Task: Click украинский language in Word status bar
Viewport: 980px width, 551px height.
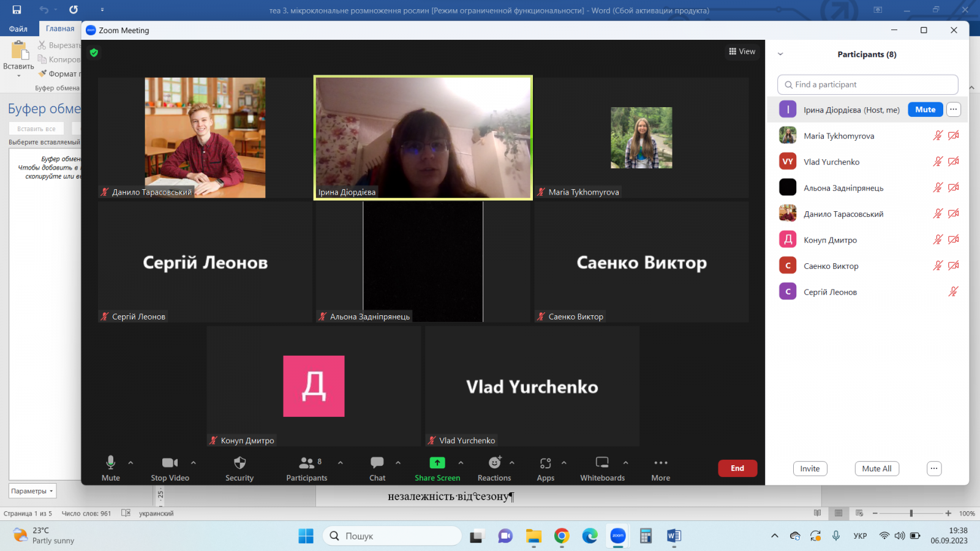Action: tap(156, 514)
